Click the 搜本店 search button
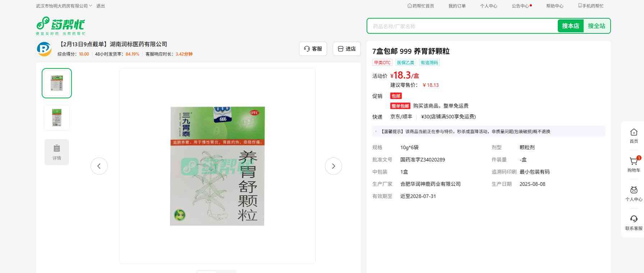 570,26
